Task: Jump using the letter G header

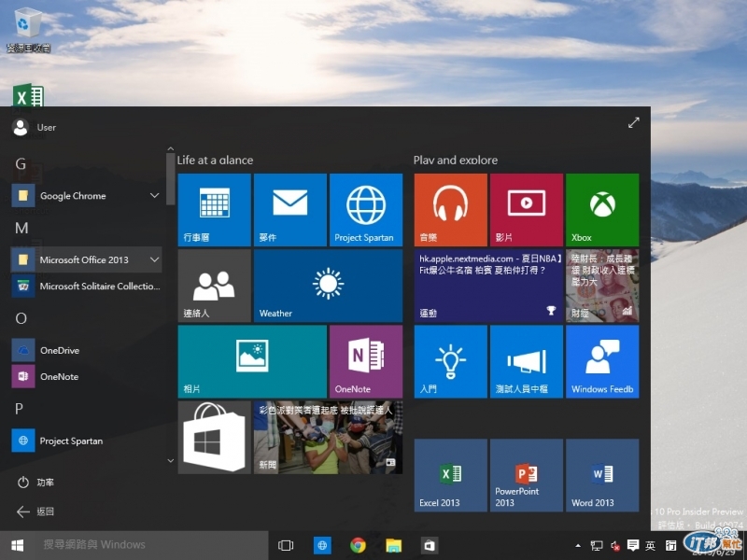Action: click(x=21, y=164)
